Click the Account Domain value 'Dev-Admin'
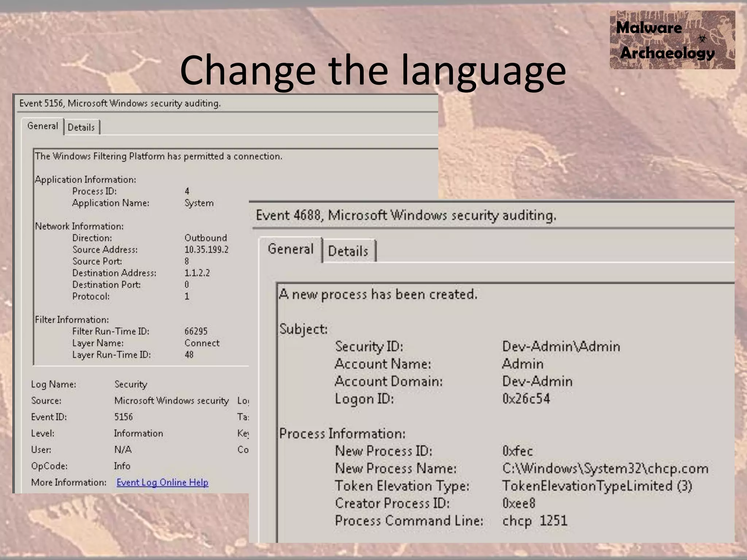 click(x=537, y=381)
